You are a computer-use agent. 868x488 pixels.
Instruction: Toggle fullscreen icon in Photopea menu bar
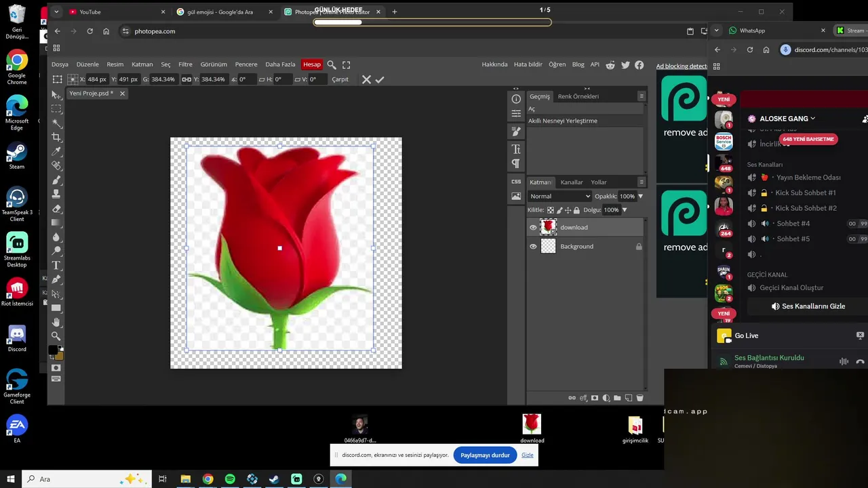[x=346, y=64]
